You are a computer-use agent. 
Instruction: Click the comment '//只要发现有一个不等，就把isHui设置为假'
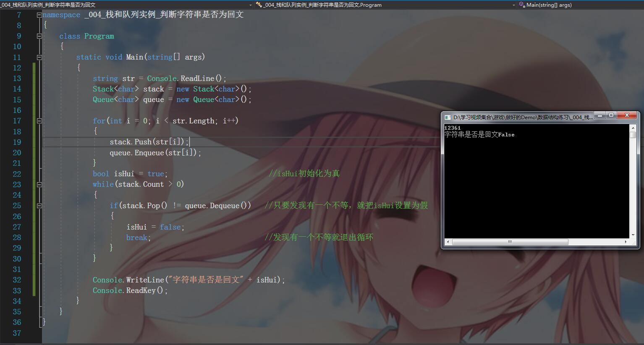click(346, 206)
